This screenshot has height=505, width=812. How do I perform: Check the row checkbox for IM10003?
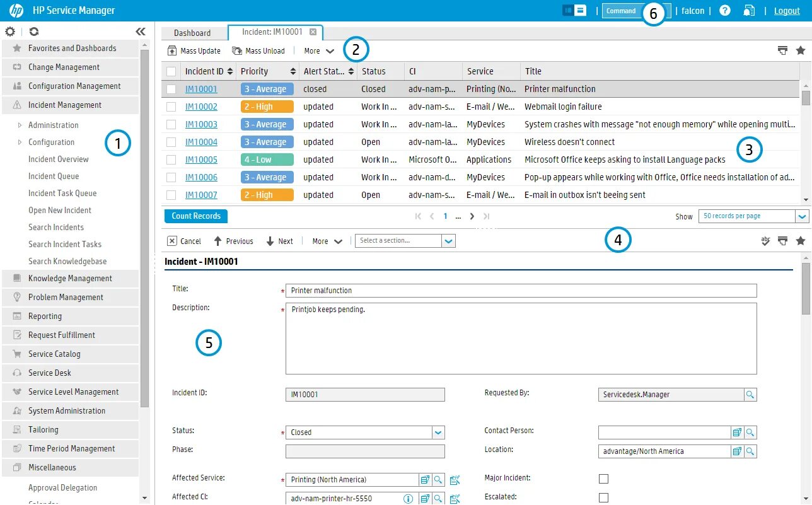coord(171,125)
